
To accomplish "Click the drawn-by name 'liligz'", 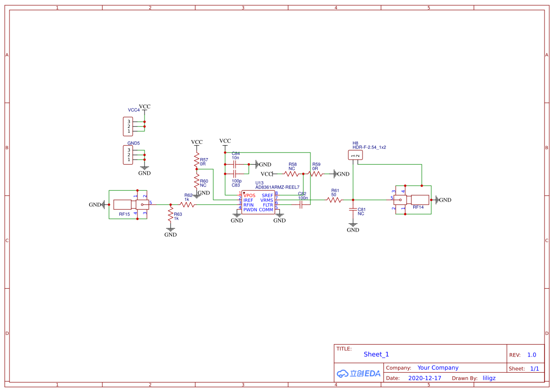I will click(489, 378).
